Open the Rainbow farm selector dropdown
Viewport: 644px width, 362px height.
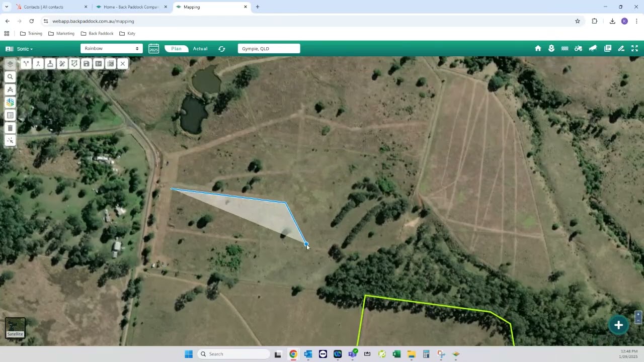point(112,48)
